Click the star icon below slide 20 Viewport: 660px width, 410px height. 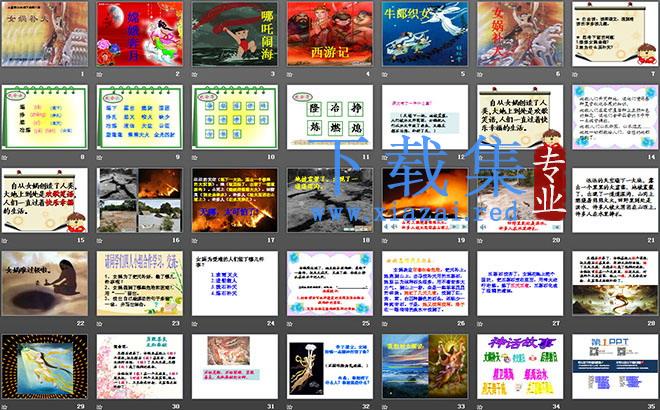[x=480, y=240]
